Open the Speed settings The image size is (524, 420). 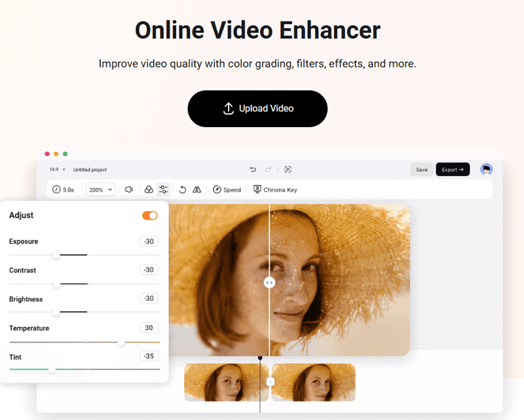227,189
